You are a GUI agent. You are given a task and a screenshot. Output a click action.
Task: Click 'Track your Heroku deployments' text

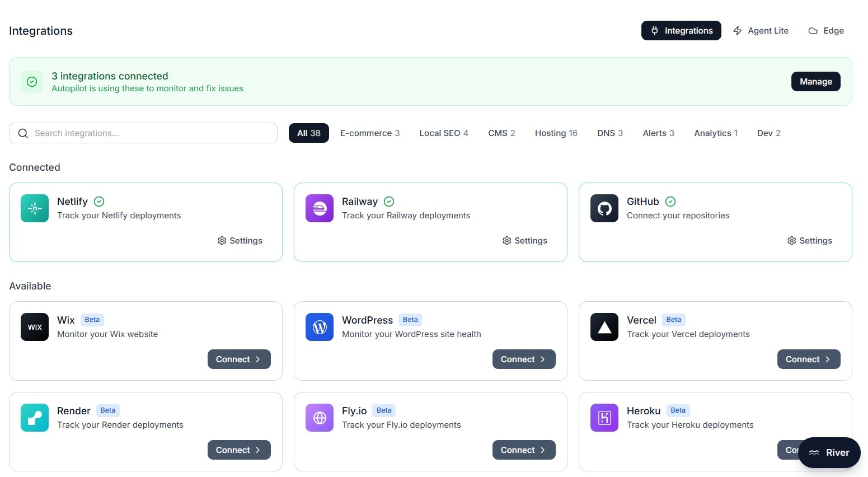pos(690,425)
